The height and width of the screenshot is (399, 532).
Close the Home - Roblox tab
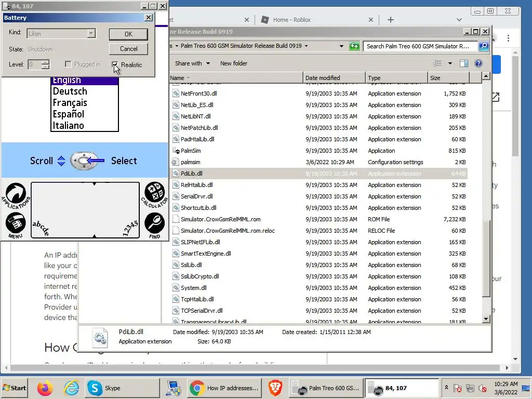(371, 20)
